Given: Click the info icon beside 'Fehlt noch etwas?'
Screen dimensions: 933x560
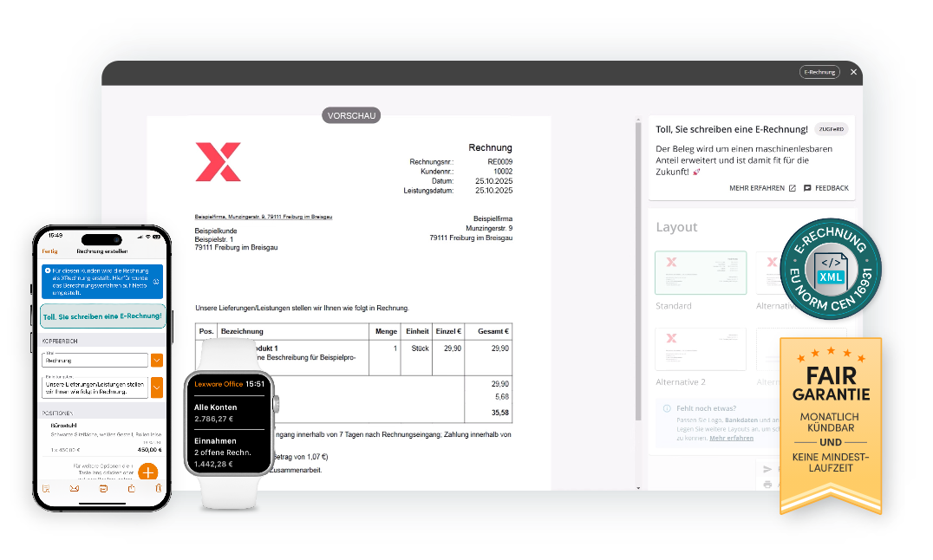Looking at the screenshot, I should (x=666, y=408).
